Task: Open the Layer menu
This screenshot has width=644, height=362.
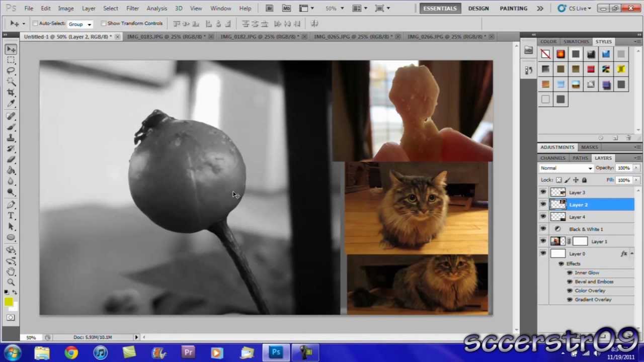Action: click(x=89, y=9)
